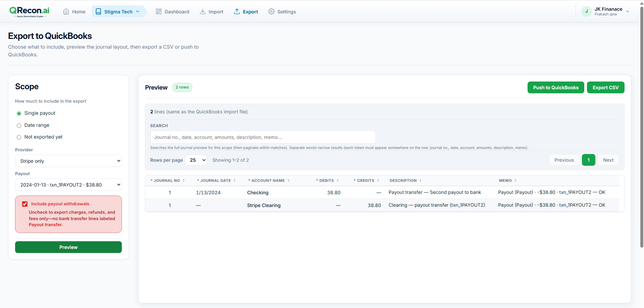Click the Push to QuickBooks button
The width and height of the screenshot is (644, 308).
click(556, 88)
